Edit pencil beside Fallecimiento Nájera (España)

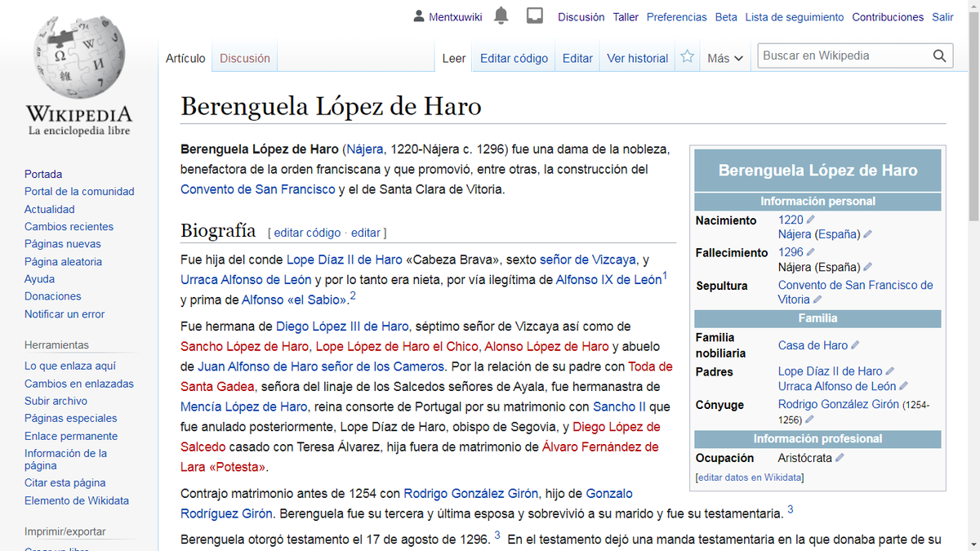click(868, 267)
